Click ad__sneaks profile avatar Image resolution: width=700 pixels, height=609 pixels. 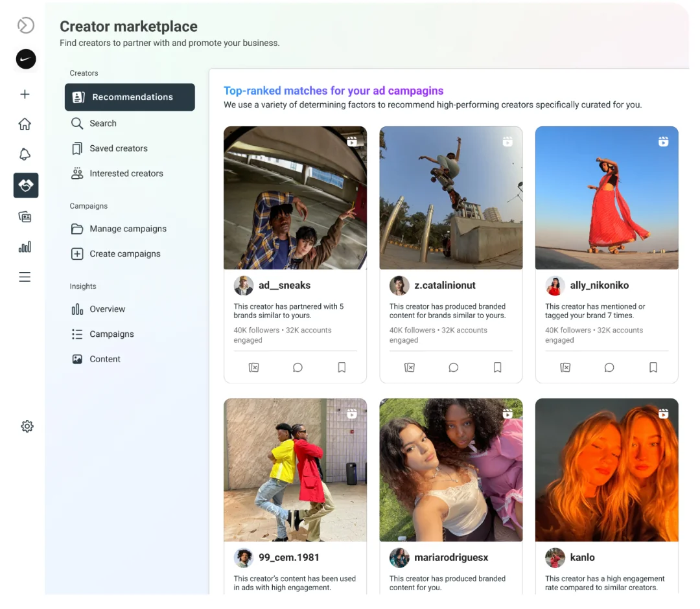(x=243, y=286)
